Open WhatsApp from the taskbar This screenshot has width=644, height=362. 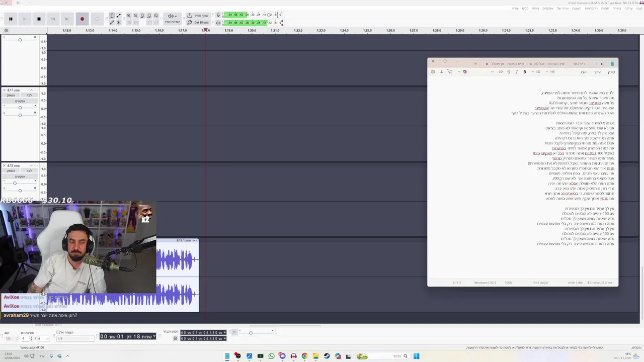tap(271, 356)
